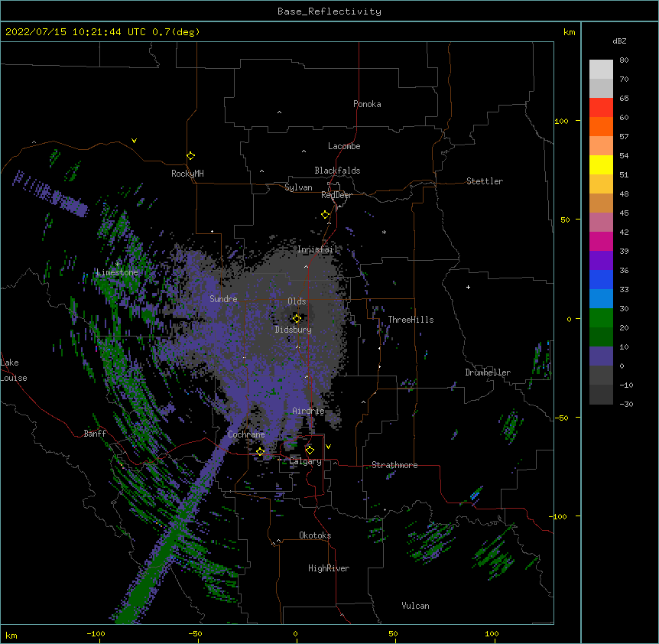Click the km unit label at top right
Screen dimensions: 659x644
569,32
